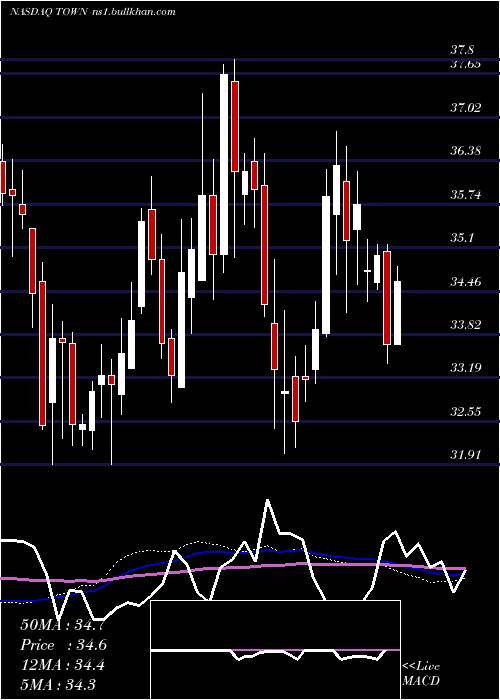Select the 35.1 price axis label
The width and height of the screenshot is (500, 700).
(462, 238)
